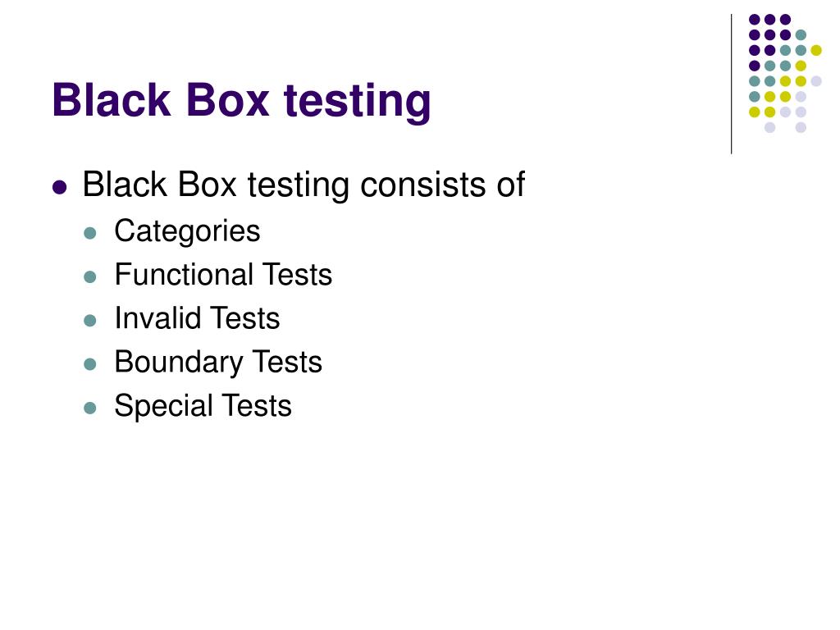Select the text Black Box testing consists of
840x630 pixels.
(x=304, y=185)
